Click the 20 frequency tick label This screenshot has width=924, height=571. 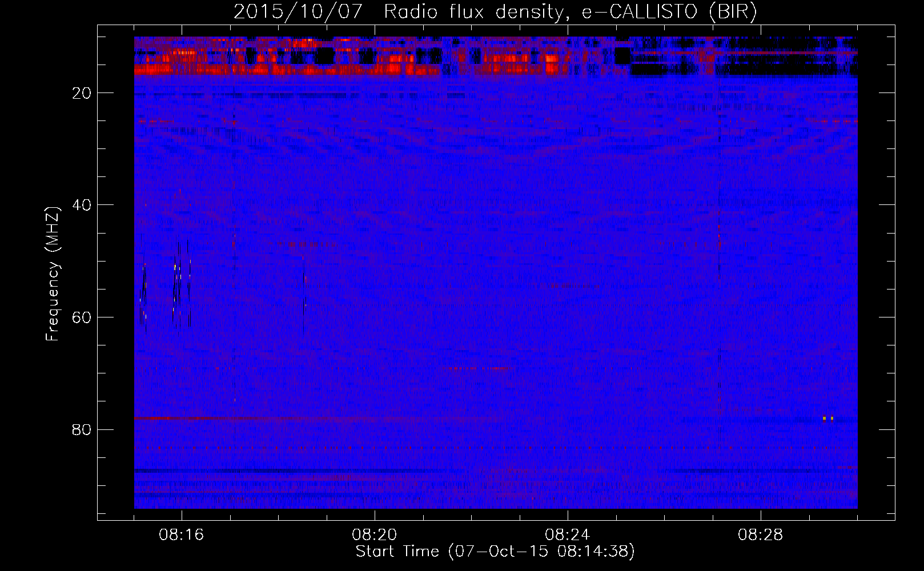coord(82,93)
